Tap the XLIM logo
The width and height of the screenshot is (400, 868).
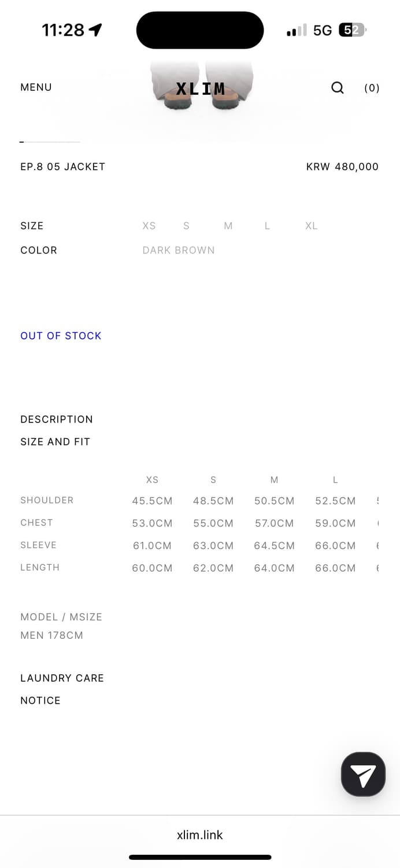(200, 89)
